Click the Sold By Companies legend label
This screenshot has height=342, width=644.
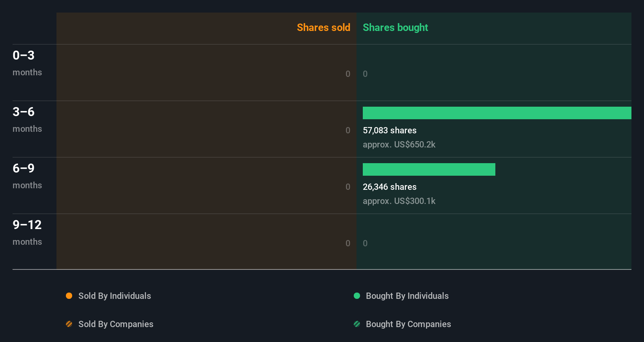point(116,324)
